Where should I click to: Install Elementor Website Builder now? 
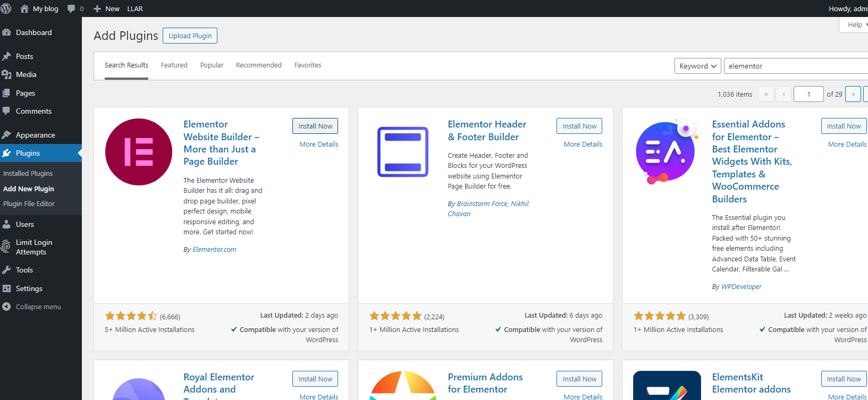[x=315, y=126]
